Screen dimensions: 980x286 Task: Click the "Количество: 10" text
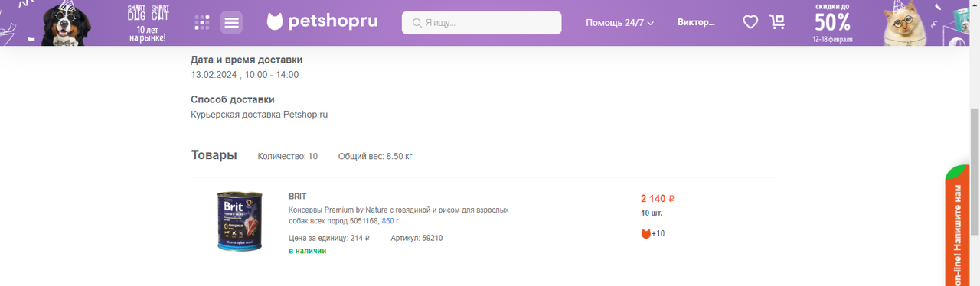[x=288, y=156]
